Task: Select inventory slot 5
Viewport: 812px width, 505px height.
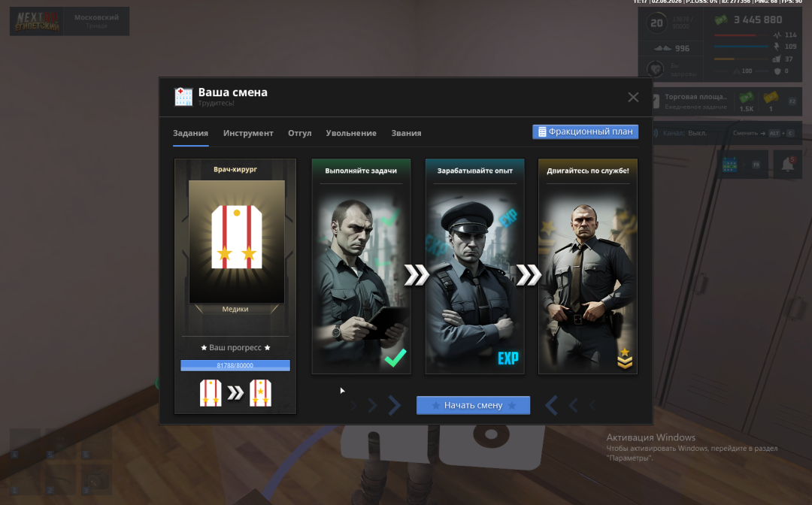Action: (61, 443)
